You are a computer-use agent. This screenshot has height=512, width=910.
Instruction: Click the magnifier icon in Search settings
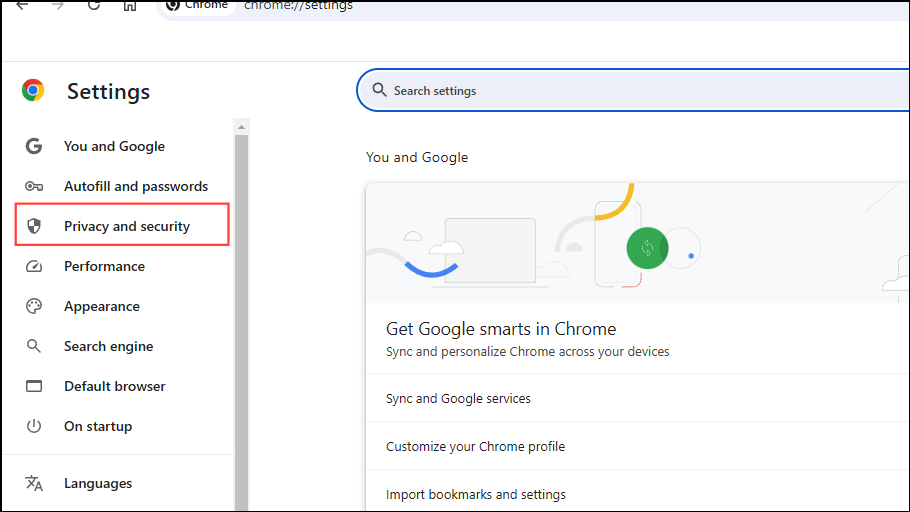coord(379,90)
